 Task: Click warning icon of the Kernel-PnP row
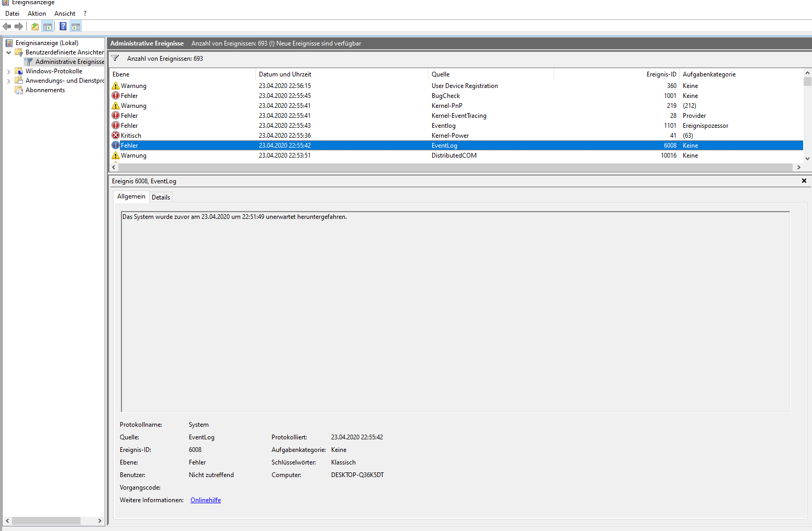[116, 106]
